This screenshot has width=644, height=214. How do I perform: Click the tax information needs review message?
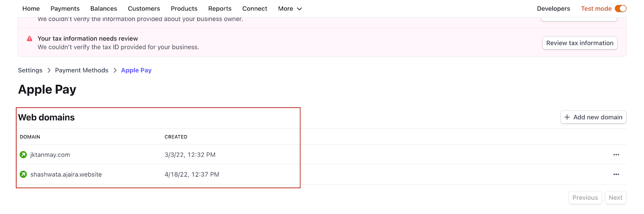click(x=88, y=39)
